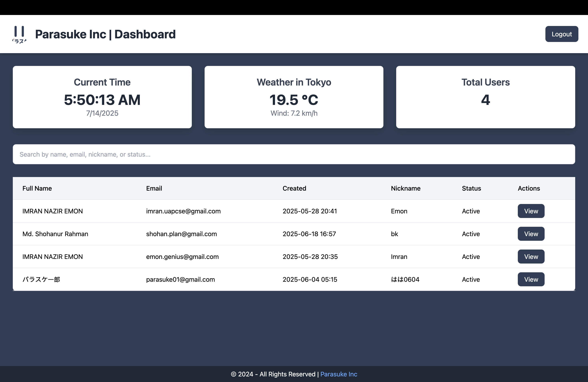Click the Actions column header

[x=529, y=188]
